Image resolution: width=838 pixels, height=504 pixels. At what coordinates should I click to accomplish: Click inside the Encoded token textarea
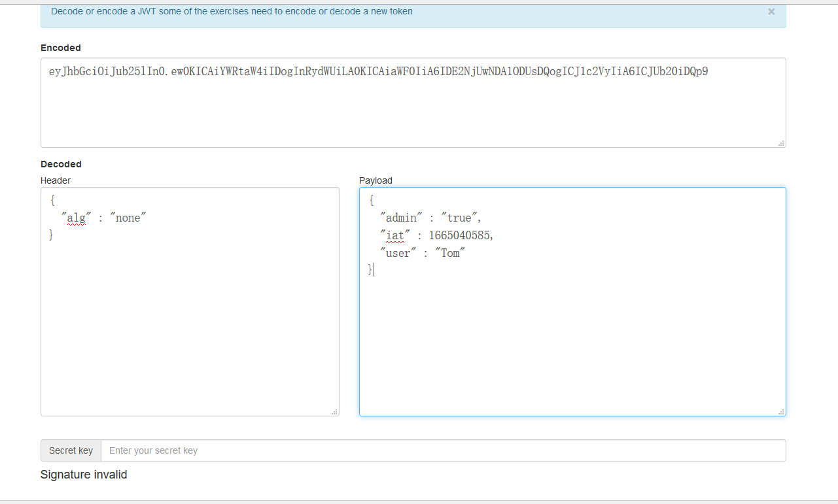413,103
